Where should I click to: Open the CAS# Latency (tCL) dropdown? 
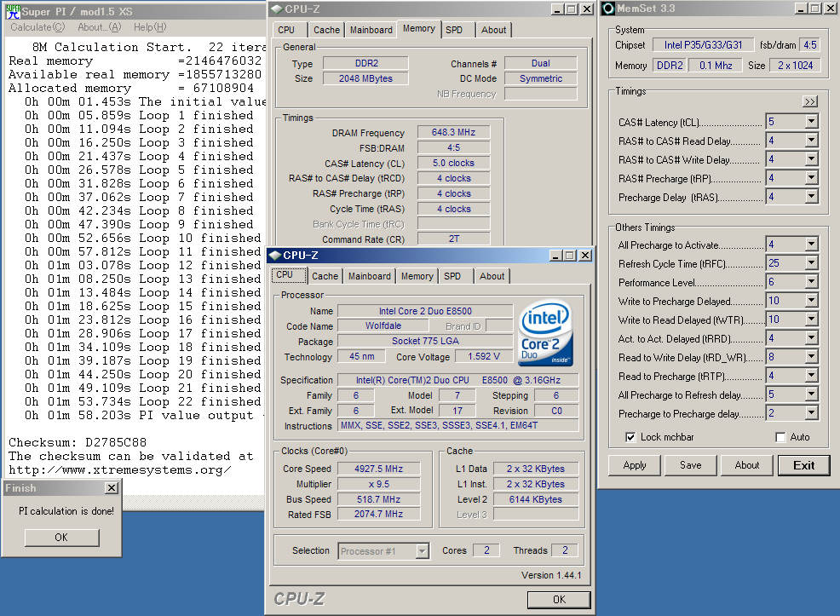click(812, 122)
